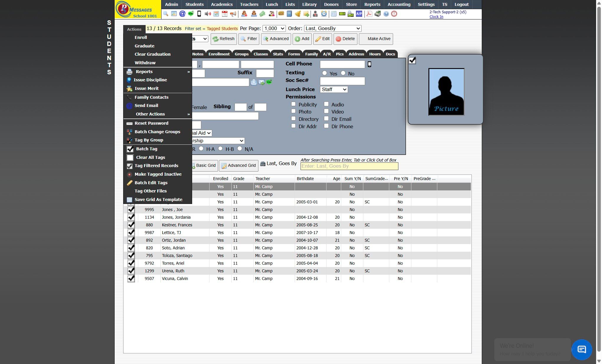Click the magnifying glass search toolbar icon
The height and width of the screenshot is (364, 602).
[166, 14]
